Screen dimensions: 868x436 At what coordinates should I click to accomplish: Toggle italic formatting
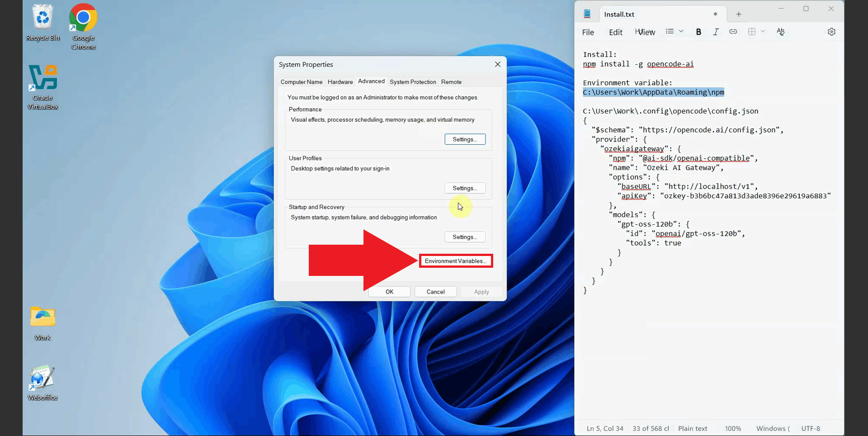tap(716, 32)
